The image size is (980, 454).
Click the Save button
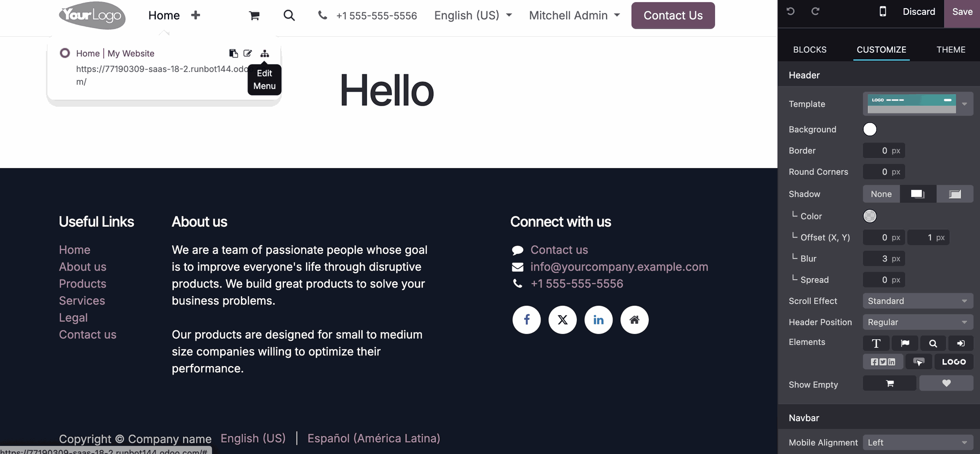pyautogui.click(x=962, y=12)
